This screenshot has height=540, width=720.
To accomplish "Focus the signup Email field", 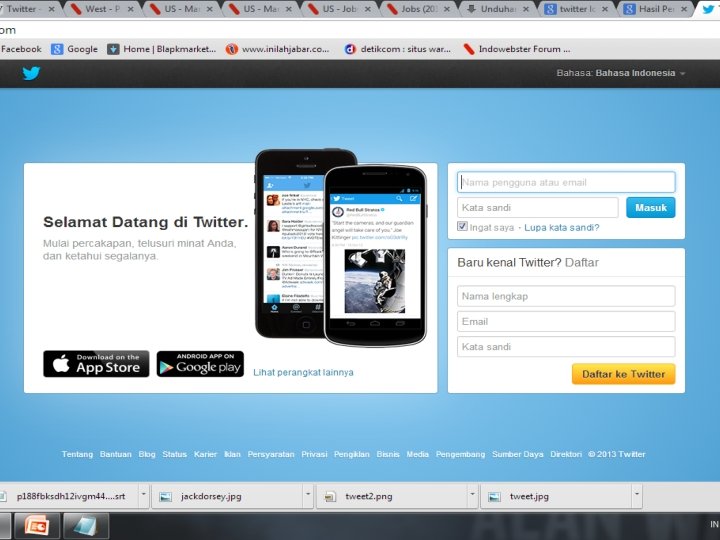I will (x=566, y=321).
